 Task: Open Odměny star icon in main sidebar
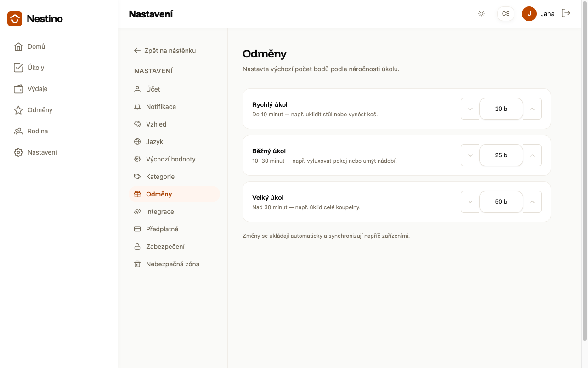coord(18,110)
